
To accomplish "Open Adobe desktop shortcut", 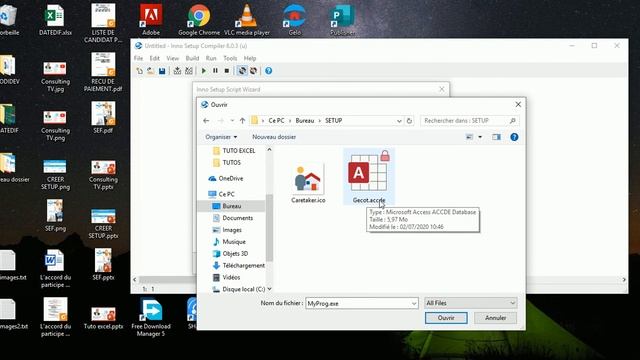I will (151, 20).
